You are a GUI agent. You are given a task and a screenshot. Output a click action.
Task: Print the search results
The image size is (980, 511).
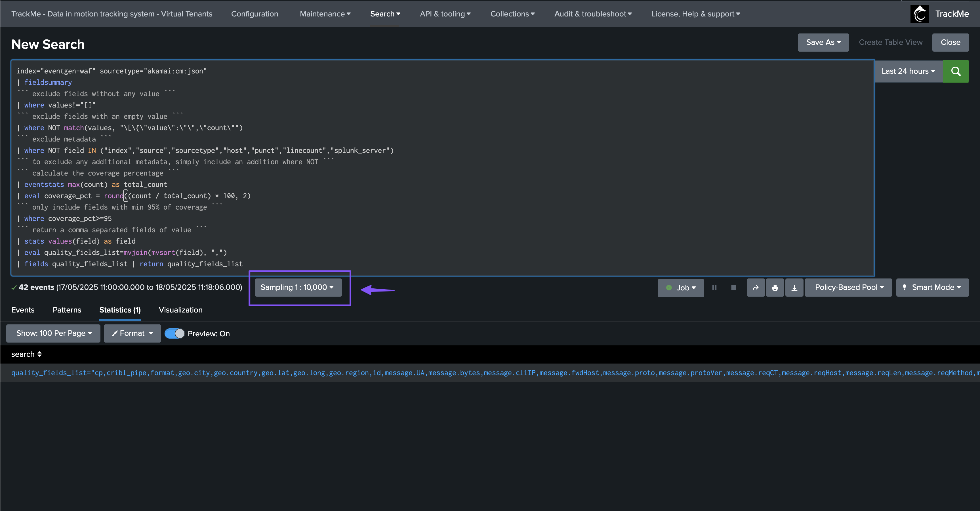[x=775, y=288]
